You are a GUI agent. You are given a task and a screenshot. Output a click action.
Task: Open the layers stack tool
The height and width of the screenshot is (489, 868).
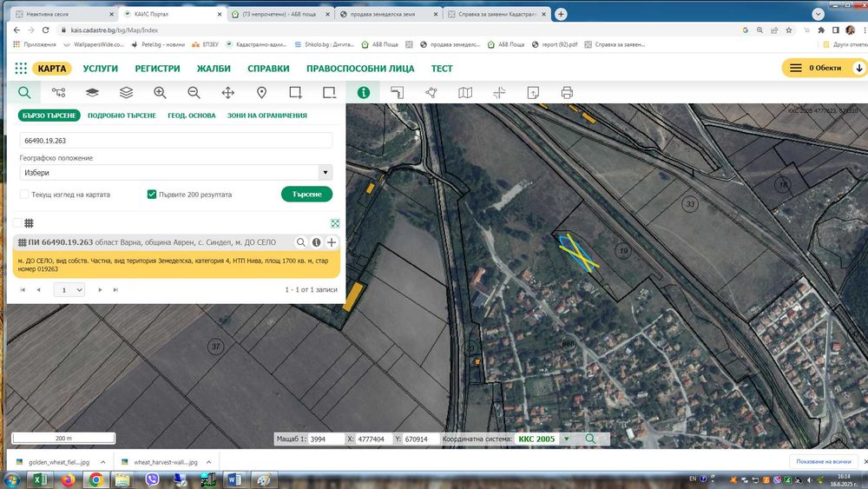[126, 92]
